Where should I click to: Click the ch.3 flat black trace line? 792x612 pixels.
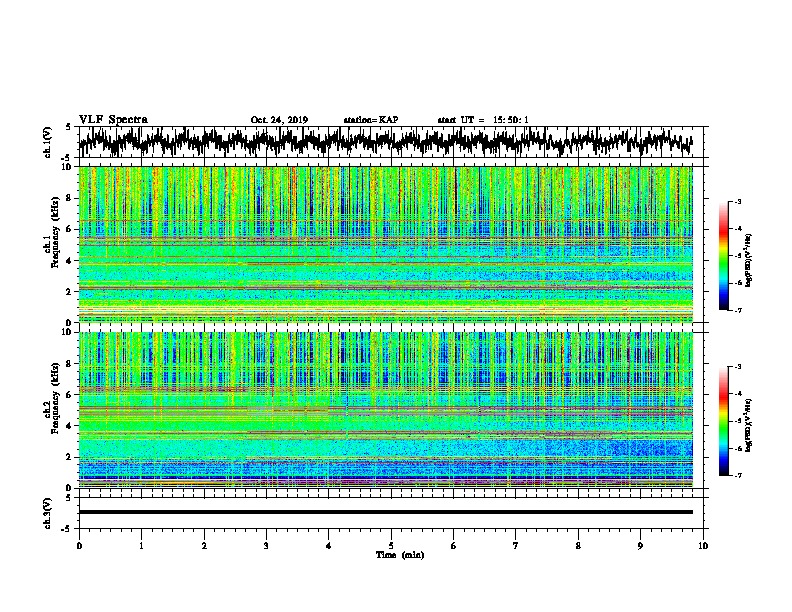click(x=386, y=512)
